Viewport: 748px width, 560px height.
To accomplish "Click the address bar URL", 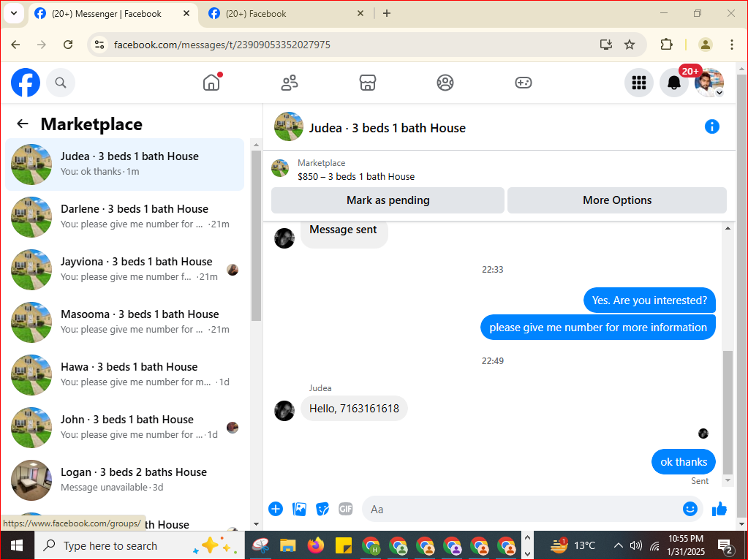I will tap(222, 45).
